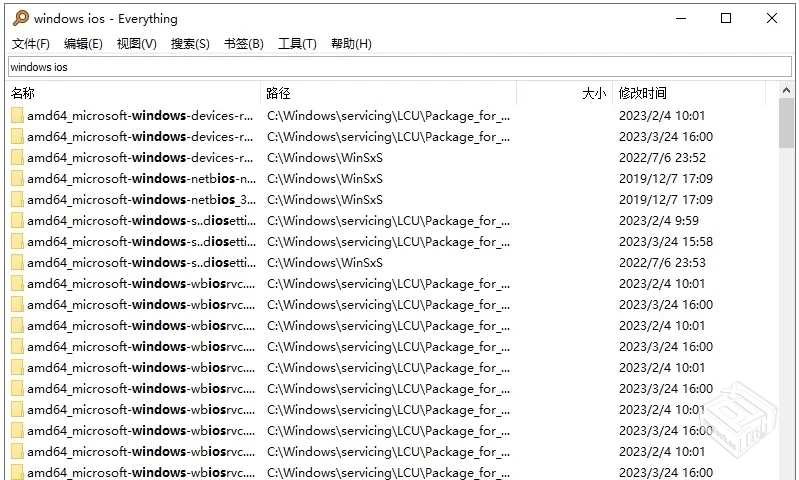Select s..diosetti name in the 2022/7/6 23:53 row
This screenshot has height=480, width=799.
tap(141, 262)
